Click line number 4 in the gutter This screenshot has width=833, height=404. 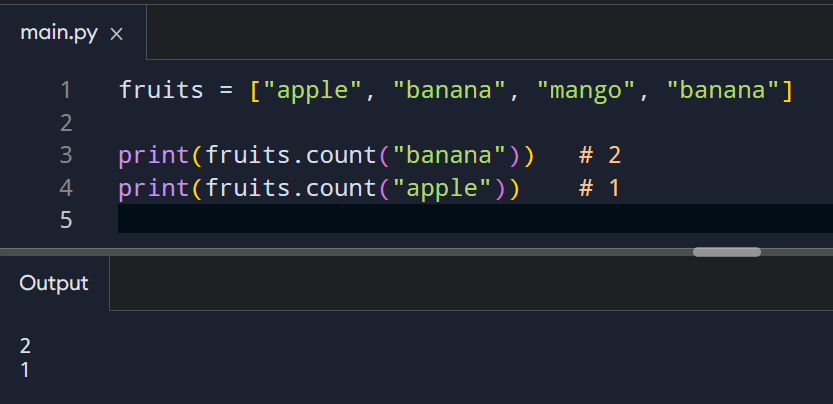point(65,187)
